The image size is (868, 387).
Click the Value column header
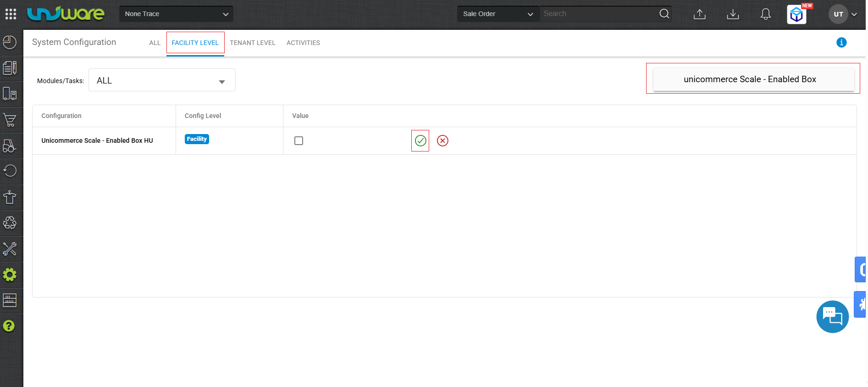tap(300, 116)
